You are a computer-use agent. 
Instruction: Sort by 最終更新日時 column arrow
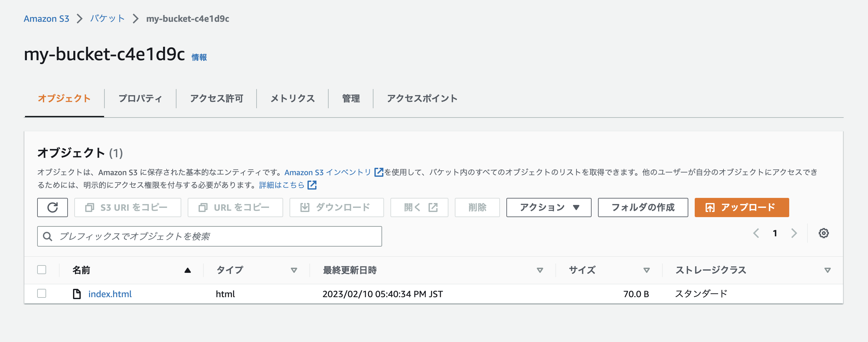[540, 270]
